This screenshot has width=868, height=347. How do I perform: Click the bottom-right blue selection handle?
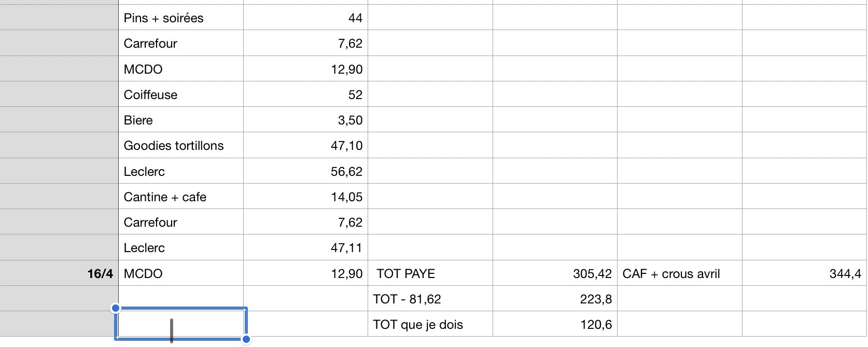[246, 340]
